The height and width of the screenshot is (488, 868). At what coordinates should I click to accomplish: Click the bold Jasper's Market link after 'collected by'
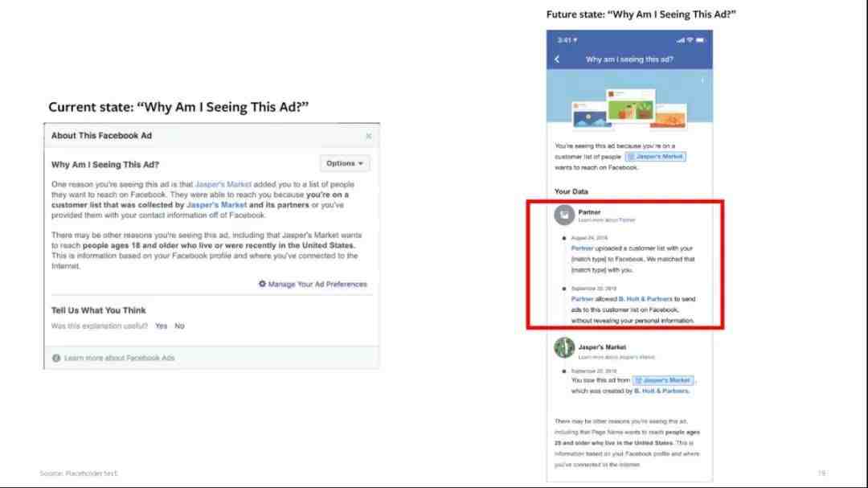pos(216,205)
